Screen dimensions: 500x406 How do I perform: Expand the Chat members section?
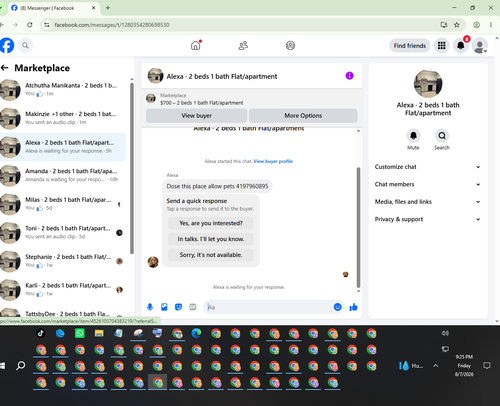click(428, 184)
